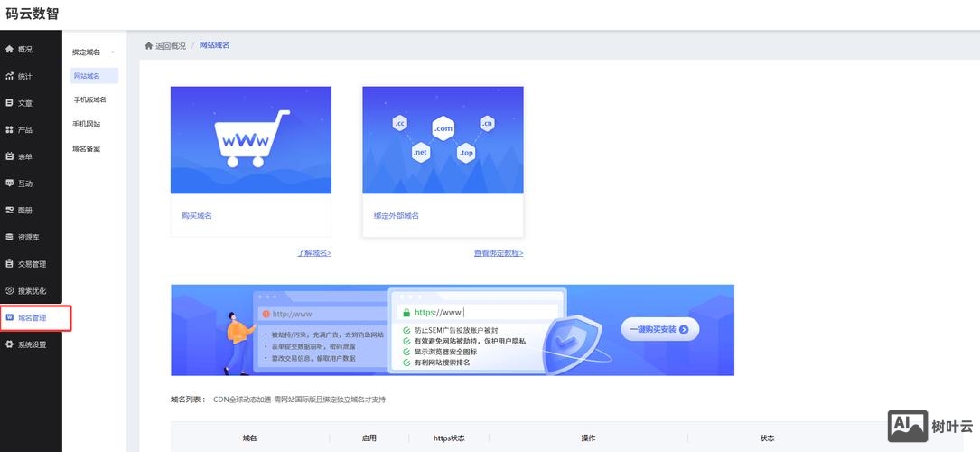Open the 资源库 resource library icon
Image resolution: width=980 pixels, height=452 pixels.
10,237
